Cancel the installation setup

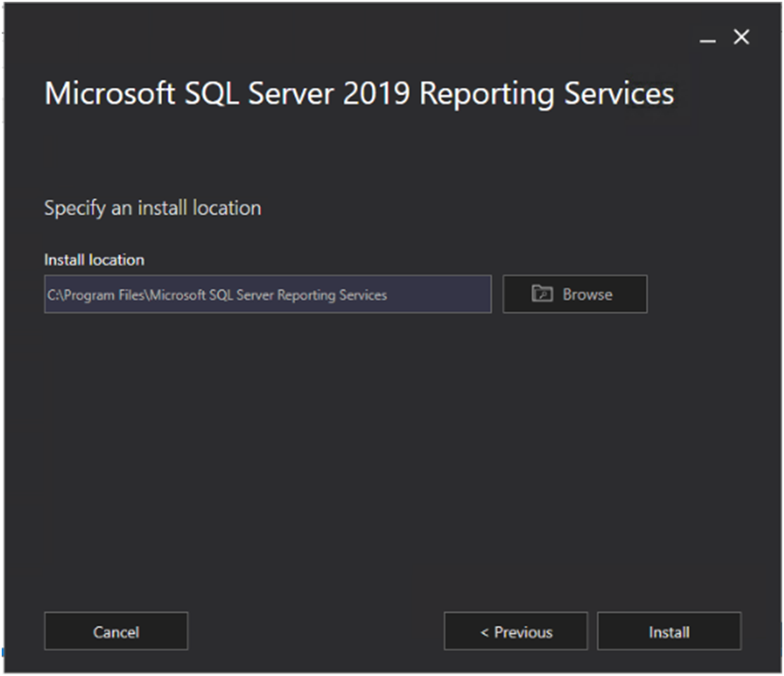116,632
